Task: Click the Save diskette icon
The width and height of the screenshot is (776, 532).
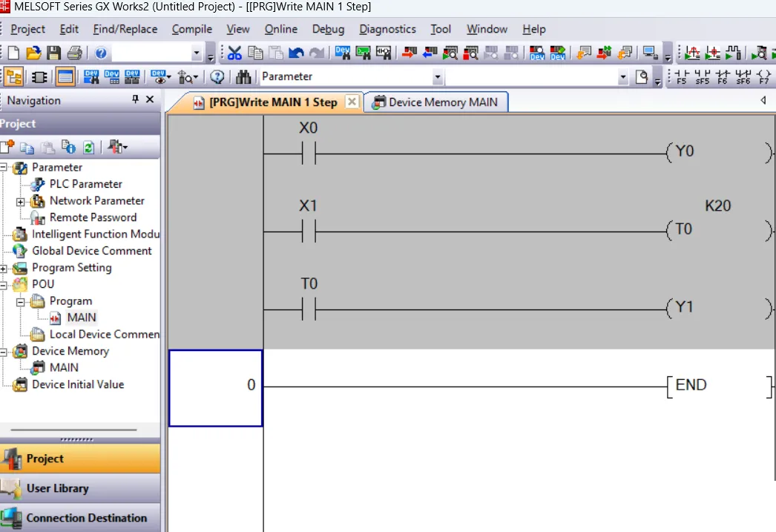Action: (x=54, y=52)
